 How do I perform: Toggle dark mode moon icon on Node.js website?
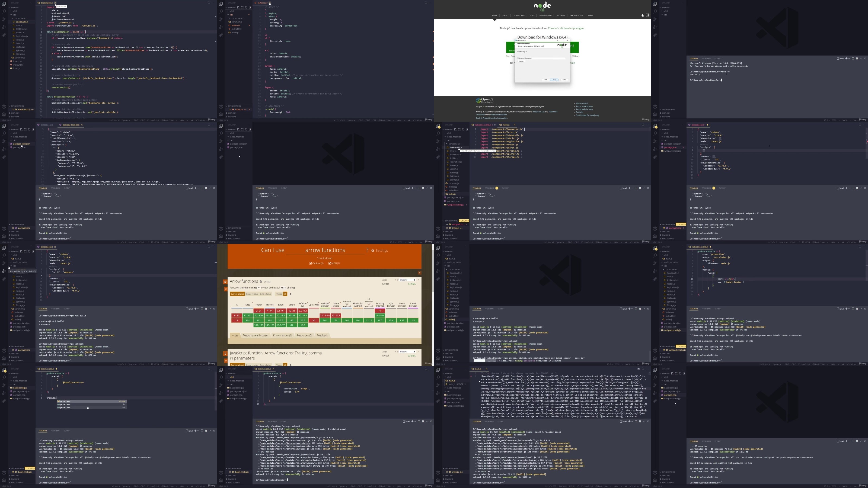click(x=643, y=15)
